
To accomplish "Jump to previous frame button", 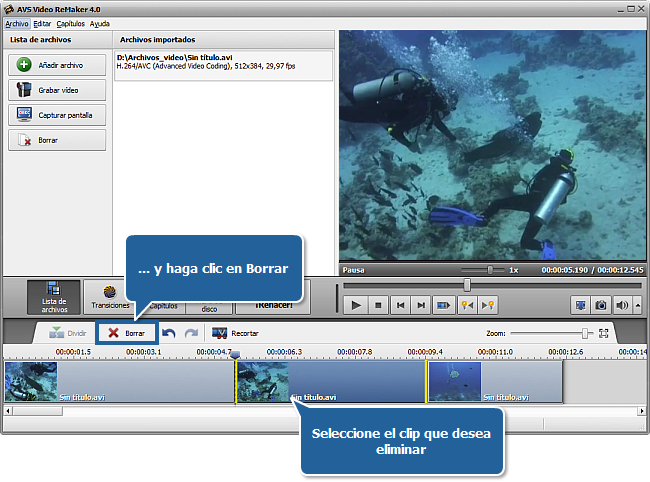I will 400,305.
